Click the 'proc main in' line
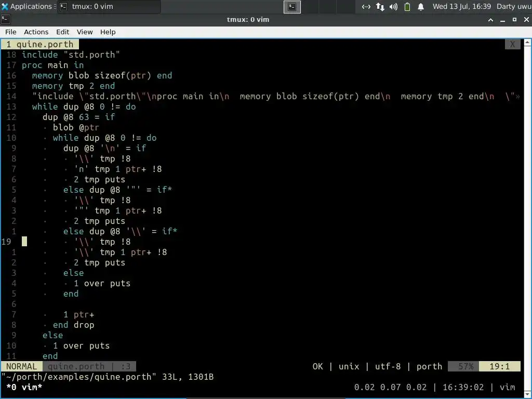The width and height of the screenshot is (532, 399). [x=52, y=65]
